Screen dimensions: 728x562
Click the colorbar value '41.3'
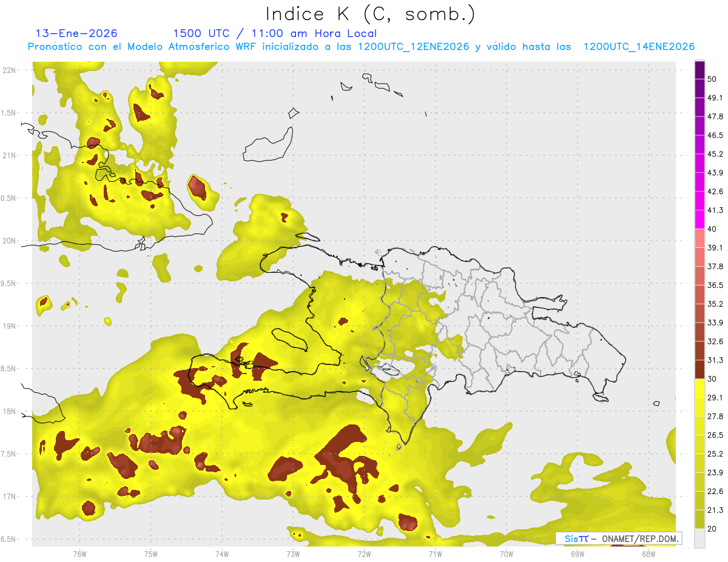coord(715,210)
